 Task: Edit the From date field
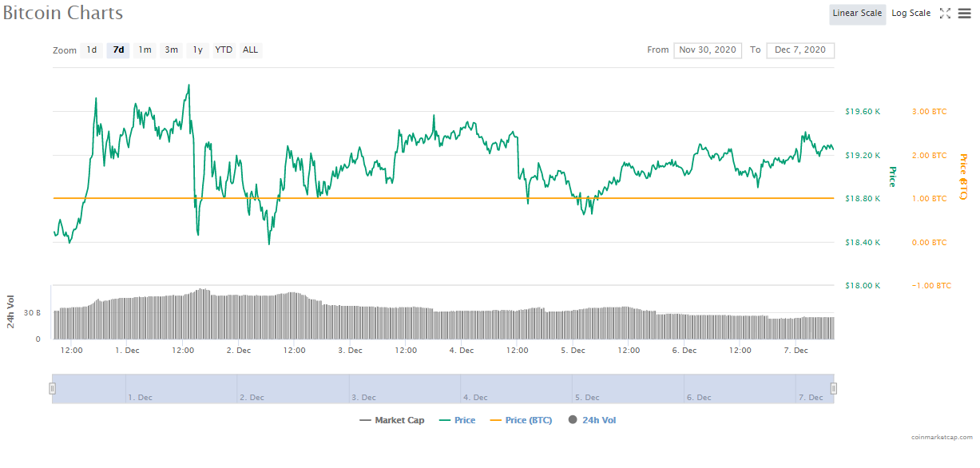click(x=708, y=50)
